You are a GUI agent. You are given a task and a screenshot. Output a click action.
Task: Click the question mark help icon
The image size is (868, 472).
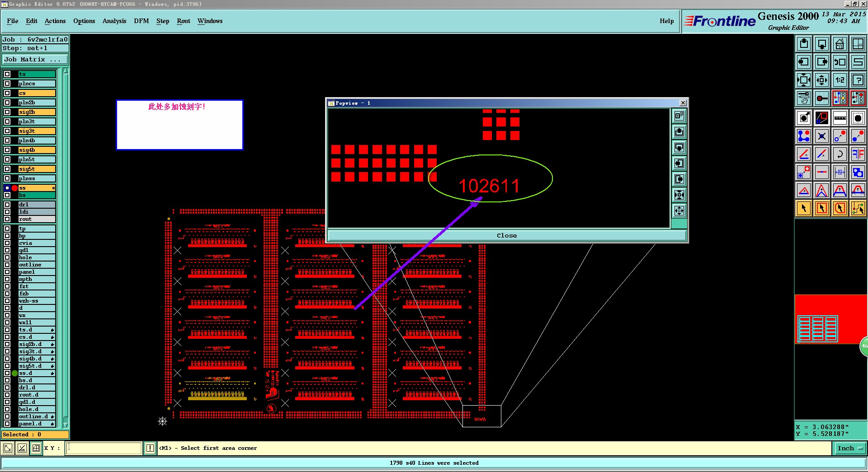click(858, 80)
